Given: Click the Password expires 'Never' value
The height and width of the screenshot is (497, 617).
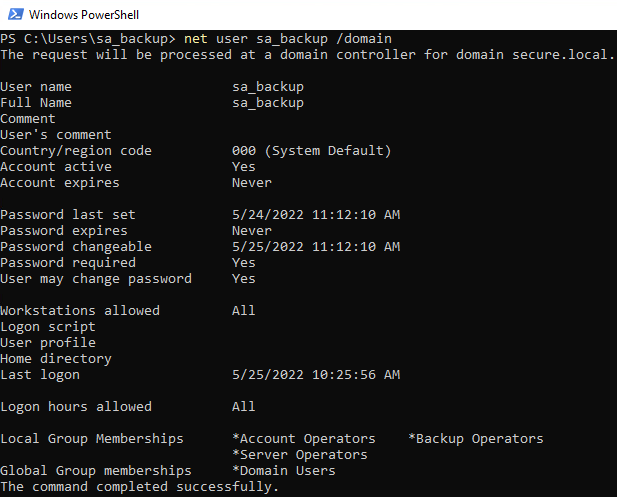Looking at the screenshot, I should click(251, 231).
